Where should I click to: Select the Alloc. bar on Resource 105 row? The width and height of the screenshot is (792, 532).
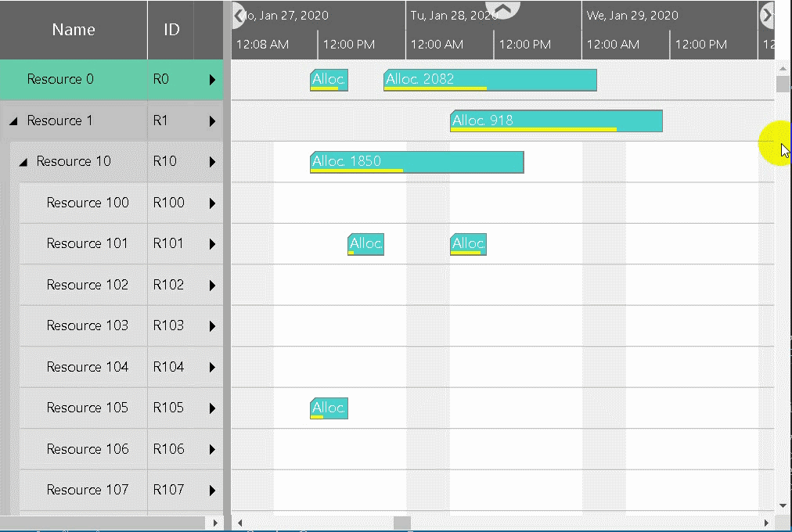(x=328, y=408)
